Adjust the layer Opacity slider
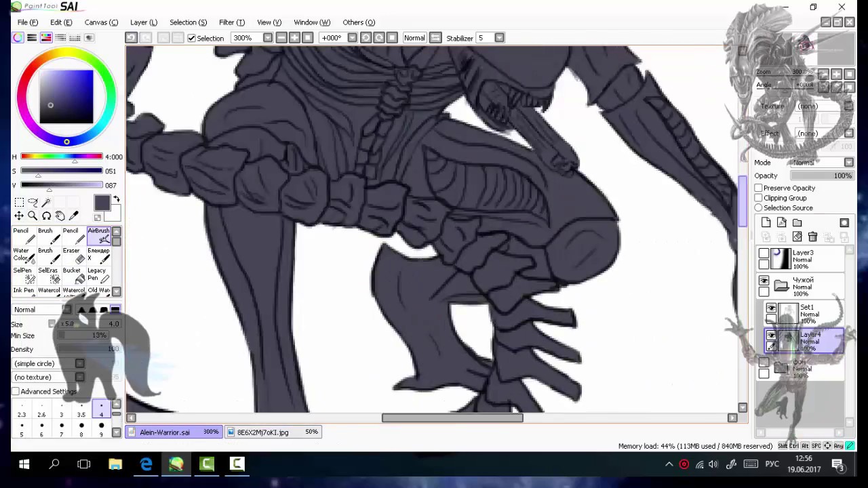868x488 pixels. pos(822,176)
